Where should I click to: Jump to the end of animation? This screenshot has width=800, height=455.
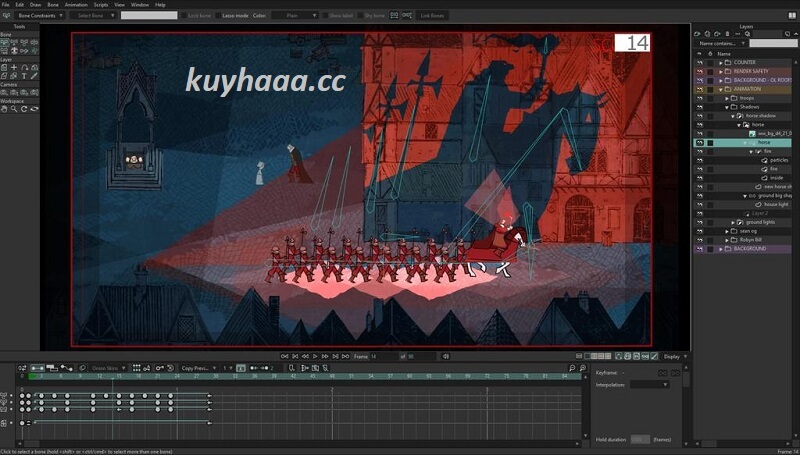[x=345, y=357]
